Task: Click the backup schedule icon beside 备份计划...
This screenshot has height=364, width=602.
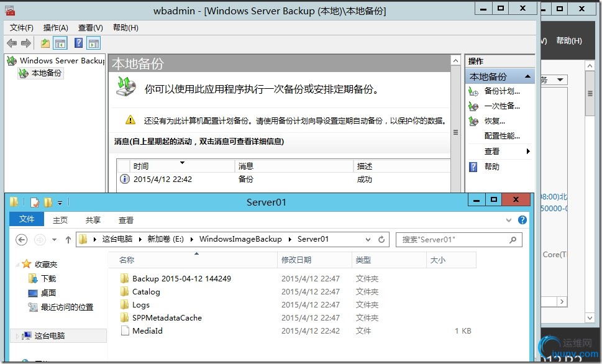Action: [473, 91]
